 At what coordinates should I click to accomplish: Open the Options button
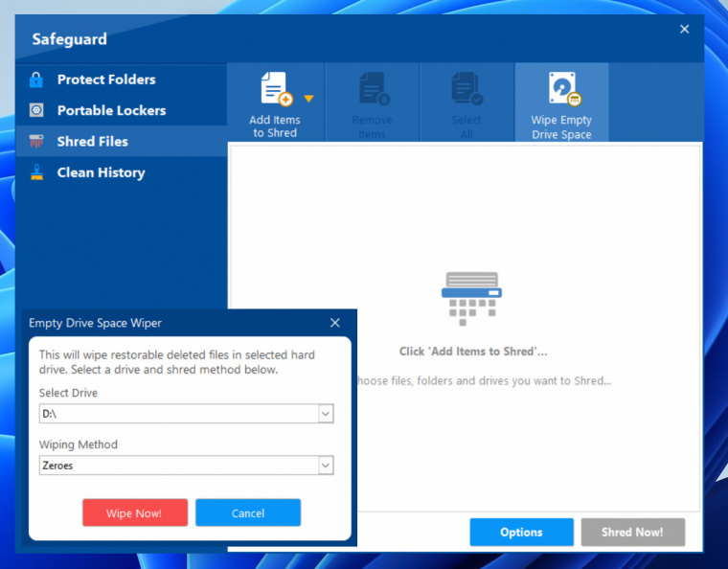pyautogui.click(x=521, y=532)
